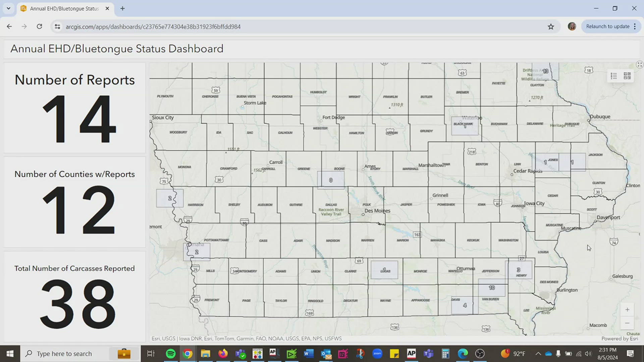The height and width of the screenshot is (362, 644).
Task: Open the map legend list icon
Action: (x=614, y=76)
